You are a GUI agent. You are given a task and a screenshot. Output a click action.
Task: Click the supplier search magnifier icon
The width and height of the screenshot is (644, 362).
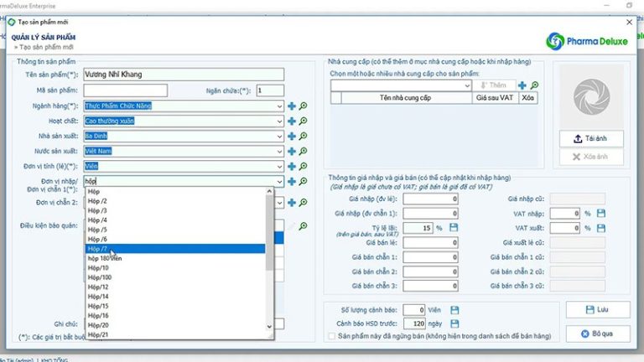tap(534, 85)
